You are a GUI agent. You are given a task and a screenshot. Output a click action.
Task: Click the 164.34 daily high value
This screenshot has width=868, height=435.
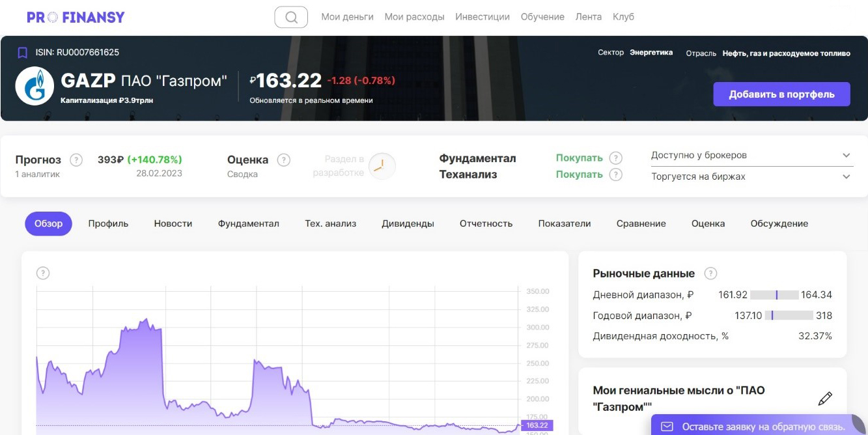pyautogui.click(x=817, y=295)
